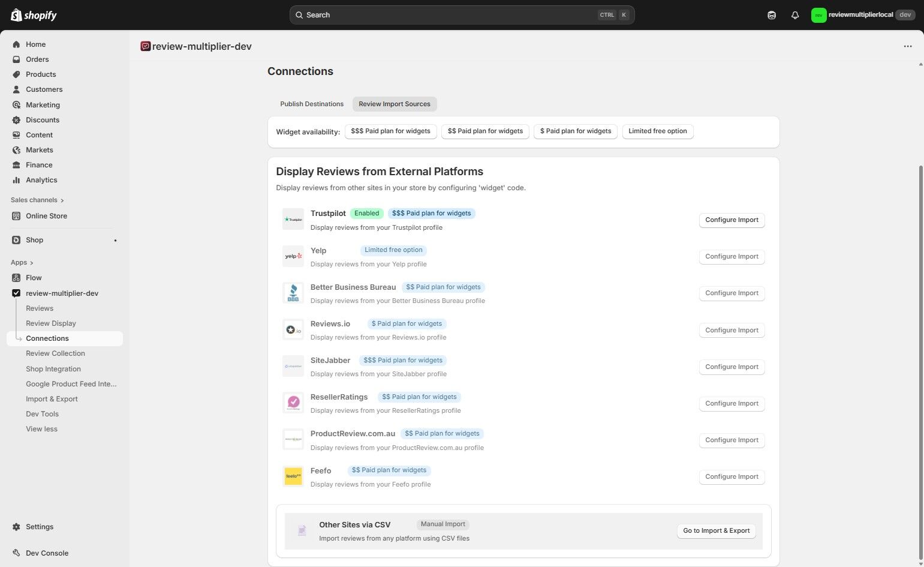The image size is (924, 567).
Task: Click the Shopify search field
Action: (x=462, y=15)
